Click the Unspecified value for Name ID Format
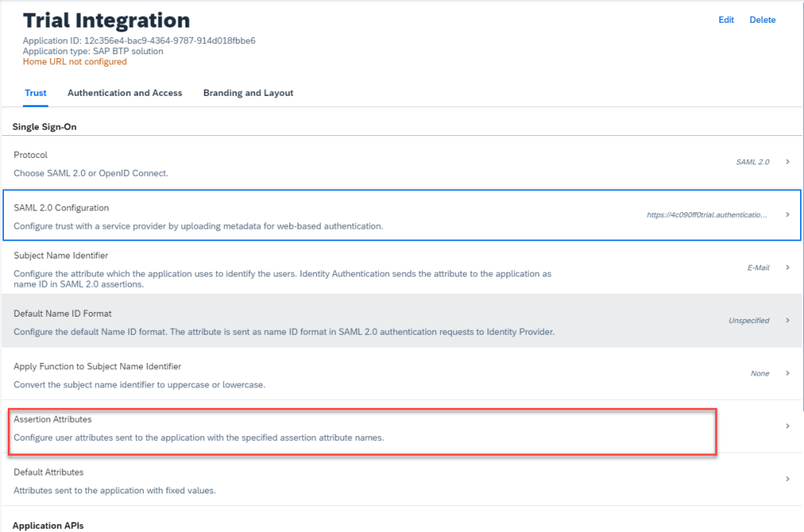 click(748, 321)
